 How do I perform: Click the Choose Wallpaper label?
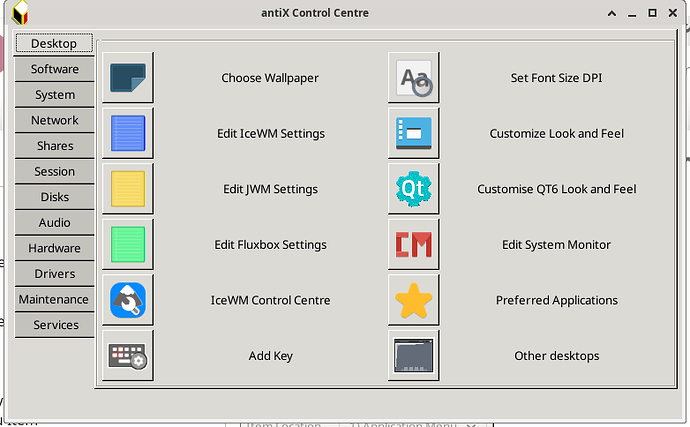(270, 78)
